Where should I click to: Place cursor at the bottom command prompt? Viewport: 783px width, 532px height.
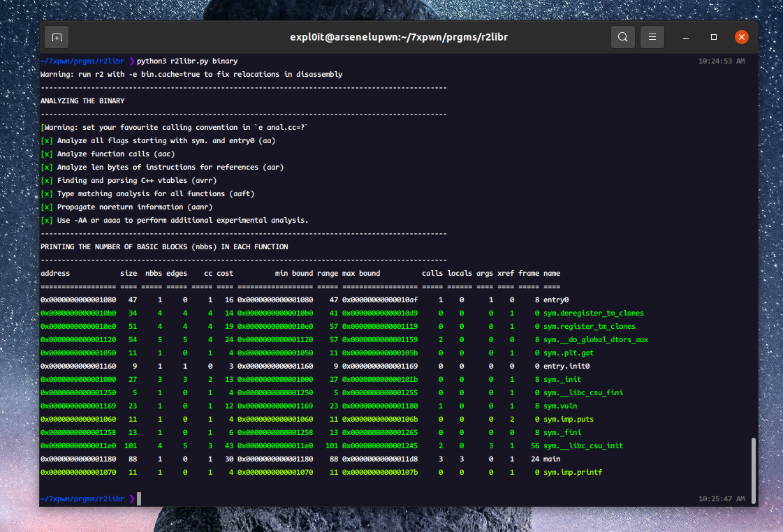140,498
